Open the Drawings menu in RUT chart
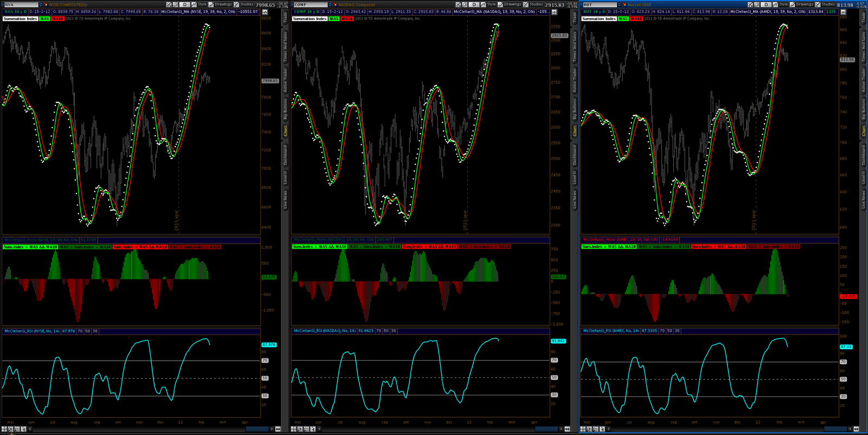 (802, 4)
